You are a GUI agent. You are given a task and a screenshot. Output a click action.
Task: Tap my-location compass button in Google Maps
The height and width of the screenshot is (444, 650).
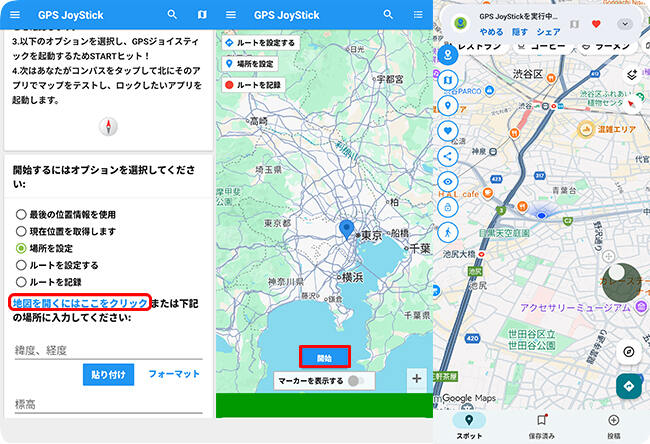(x=628, y=352)
